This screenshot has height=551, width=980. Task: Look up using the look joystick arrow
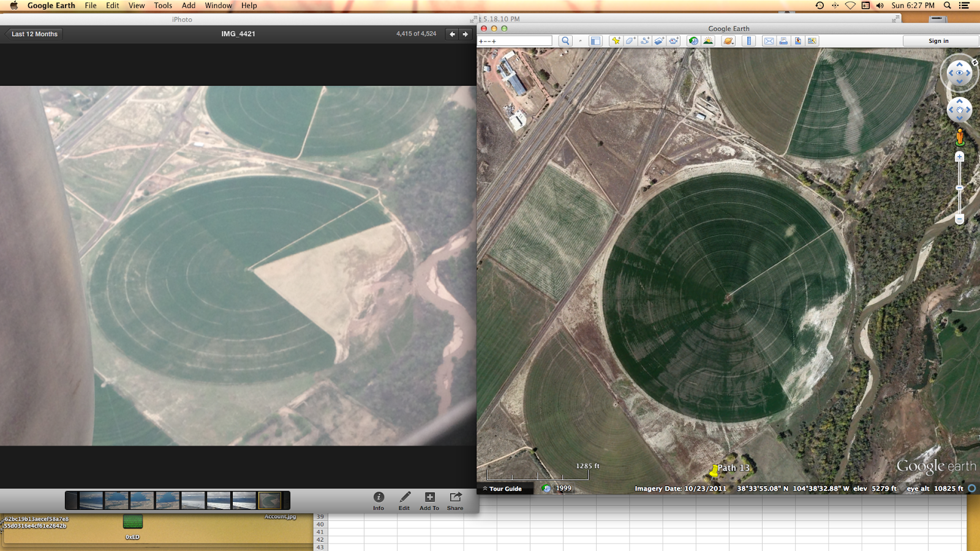click(x=959, y=64)
